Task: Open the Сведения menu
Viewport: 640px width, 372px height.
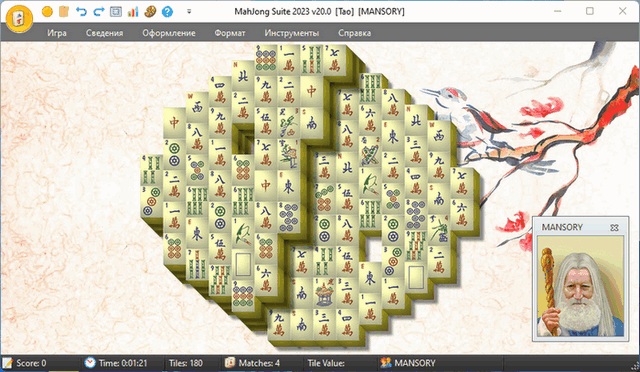Action: [104, 33]
